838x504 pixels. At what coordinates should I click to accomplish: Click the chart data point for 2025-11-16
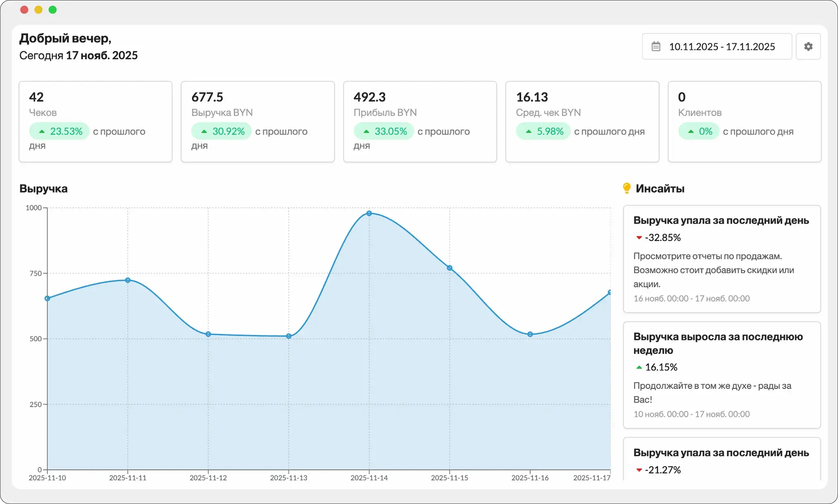(x=530, y=334)
